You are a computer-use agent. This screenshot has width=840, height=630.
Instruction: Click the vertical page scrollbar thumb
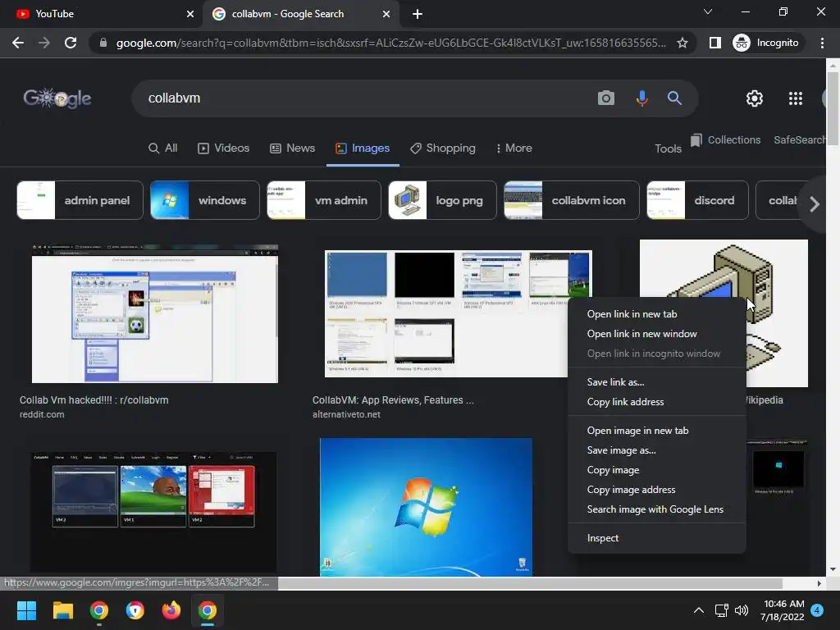833,107
